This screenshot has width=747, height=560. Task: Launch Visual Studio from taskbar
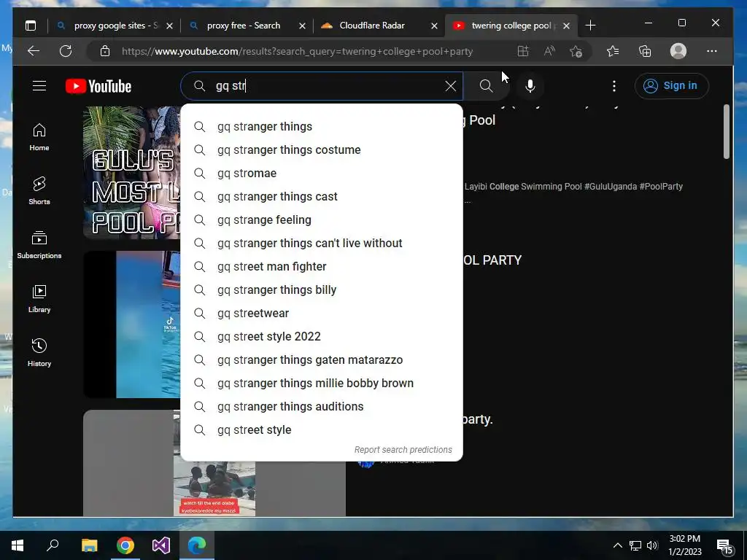point(161,545)
